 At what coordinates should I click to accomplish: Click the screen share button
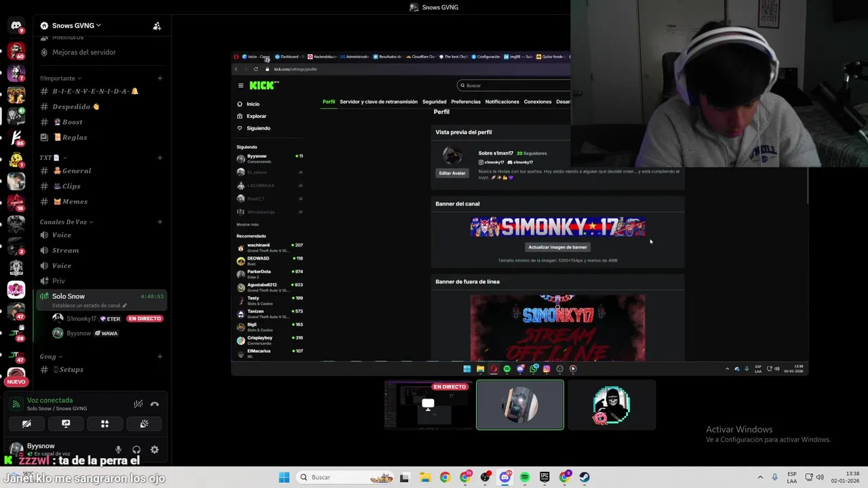click(66, 424)
